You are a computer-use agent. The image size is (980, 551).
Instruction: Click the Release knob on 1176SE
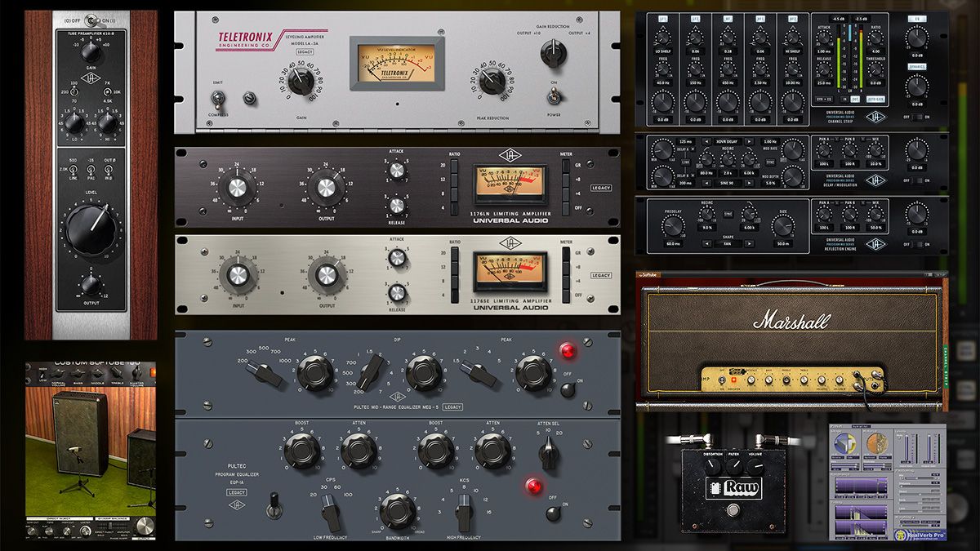click(397, 292)
